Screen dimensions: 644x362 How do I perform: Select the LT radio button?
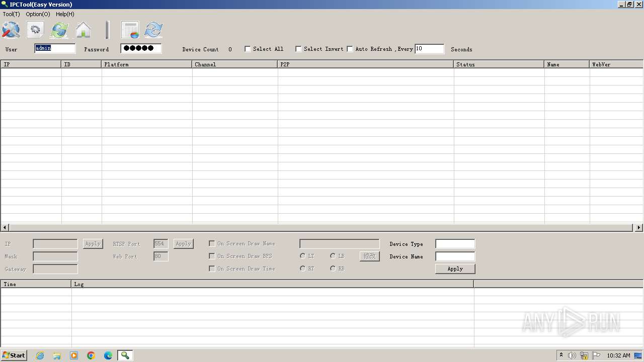(302, 256)
